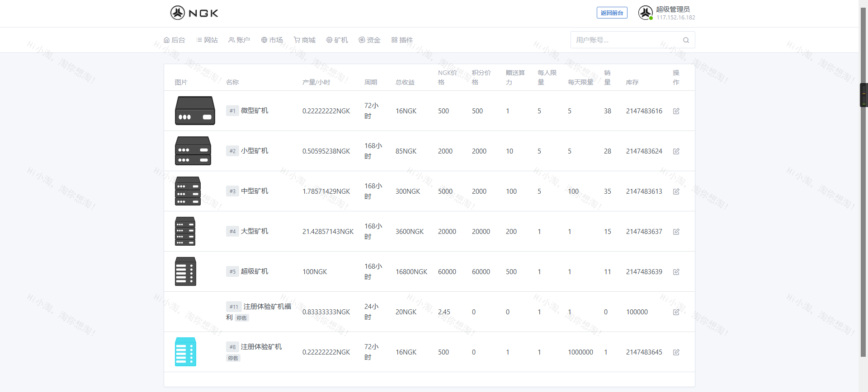Edit the 小型矿机 miner entry
This screenshot has width=868, height=392.
coord(676,151)
